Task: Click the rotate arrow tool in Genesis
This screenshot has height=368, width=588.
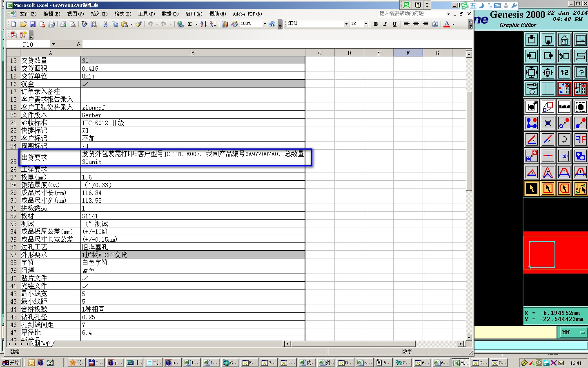Action: point(564,139)
